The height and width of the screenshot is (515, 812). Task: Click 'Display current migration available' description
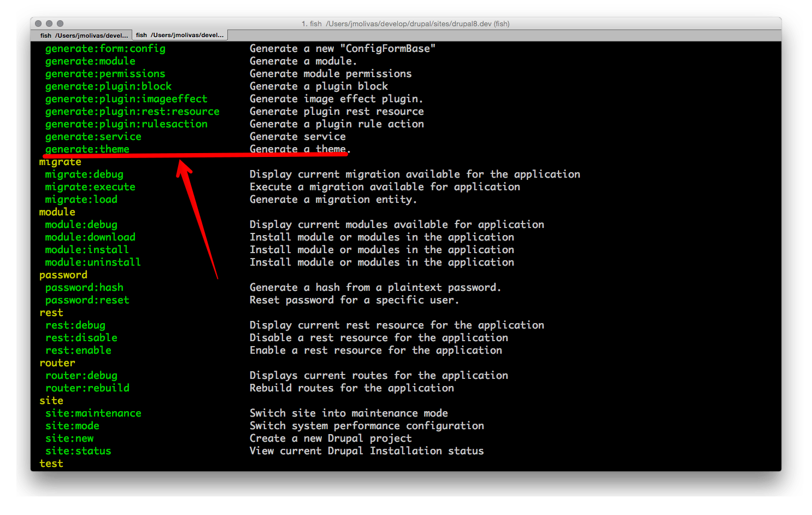click(415, 174)
